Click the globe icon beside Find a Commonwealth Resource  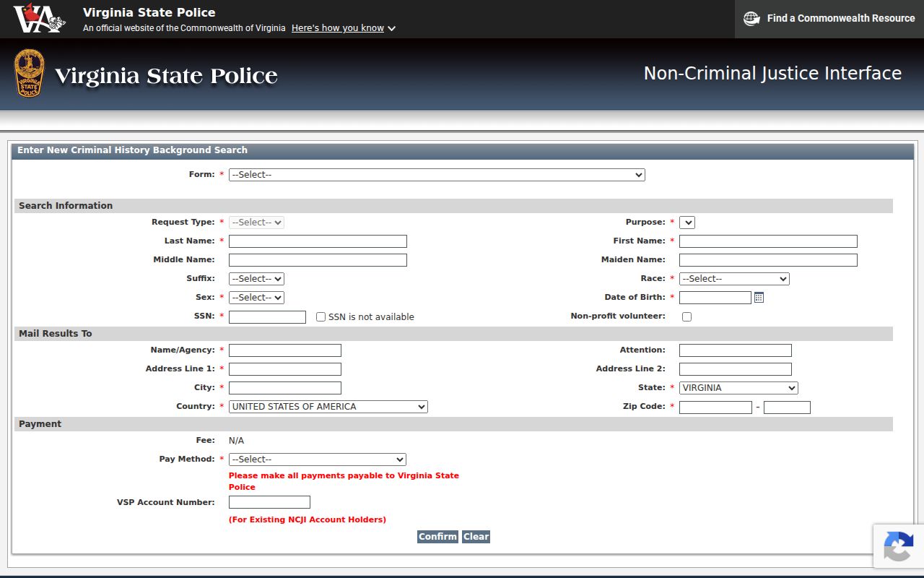pyautogui.click(x=751, y=19)
